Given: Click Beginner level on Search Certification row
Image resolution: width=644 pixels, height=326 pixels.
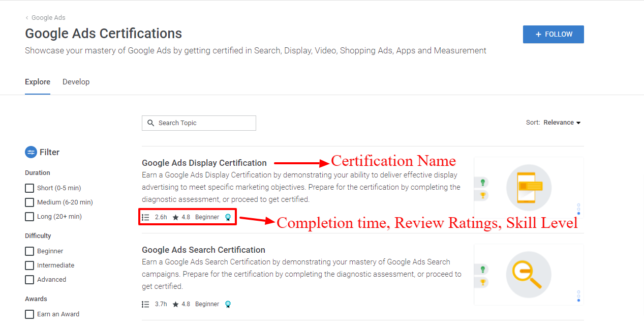Looking at the screenshot, I should [x=207, y=304].
